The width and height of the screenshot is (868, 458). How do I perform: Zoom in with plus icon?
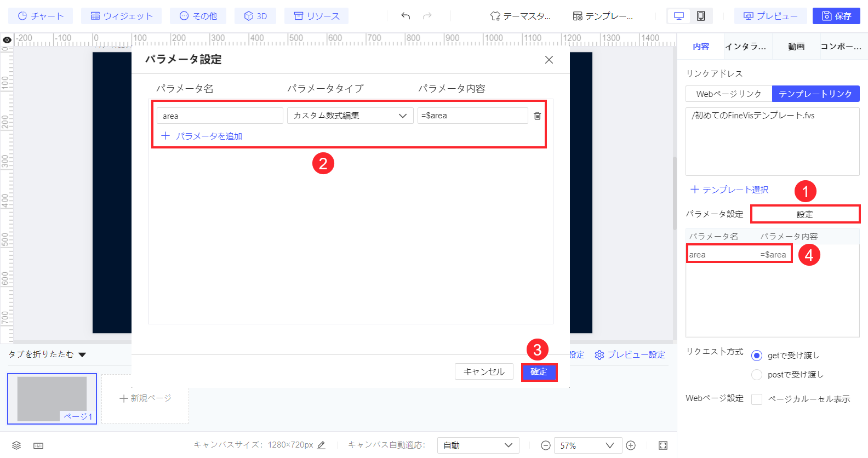[631, 445]
